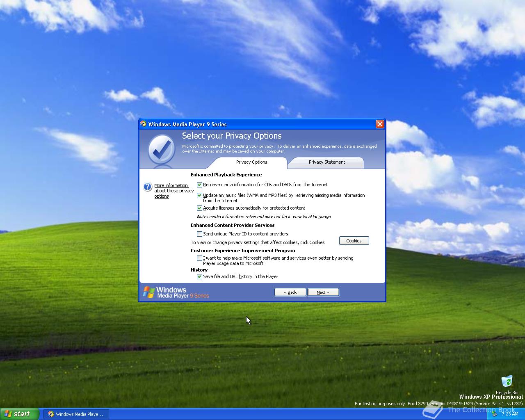525x420 pixels.
Task: Click the Enhanced Playback Experience heading
Action: (226, 175)
